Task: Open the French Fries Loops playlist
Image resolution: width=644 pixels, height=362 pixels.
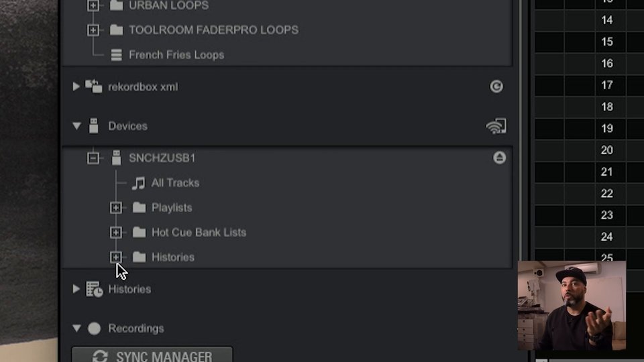Action: [x=176, y=55]
